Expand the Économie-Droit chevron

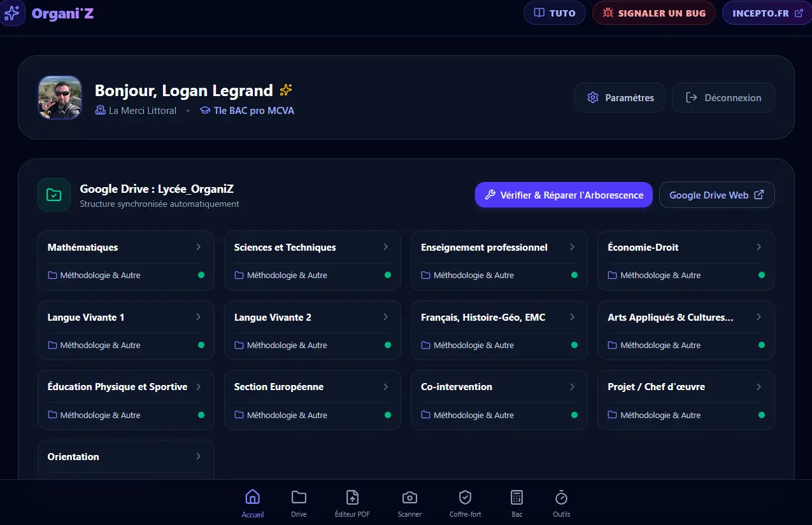759,247
